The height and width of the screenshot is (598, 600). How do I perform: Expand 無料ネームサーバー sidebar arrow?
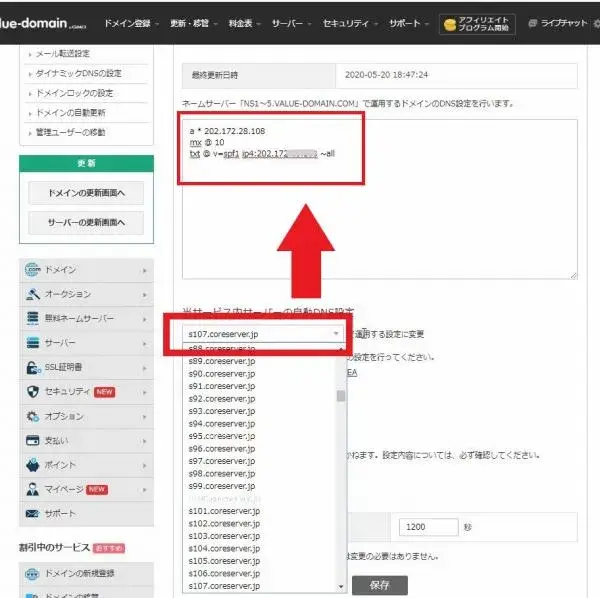coord(145,319)
